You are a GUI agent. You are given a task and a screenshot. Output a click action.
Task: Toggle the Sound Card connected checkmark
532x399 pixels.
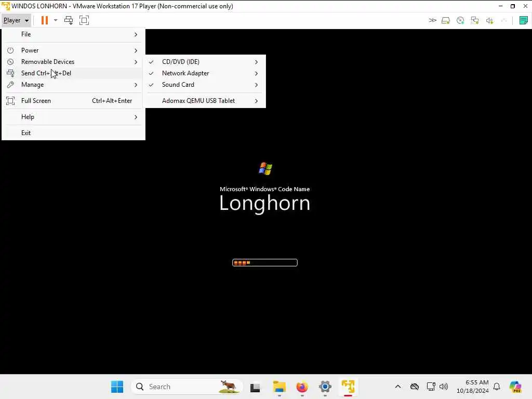(x=151, y=85)
